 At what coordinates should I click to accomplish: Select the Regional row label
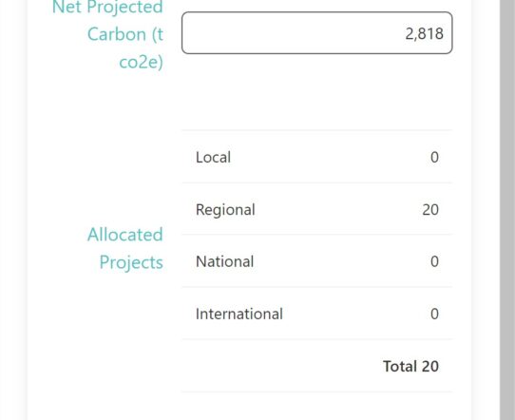pos(225,210)
